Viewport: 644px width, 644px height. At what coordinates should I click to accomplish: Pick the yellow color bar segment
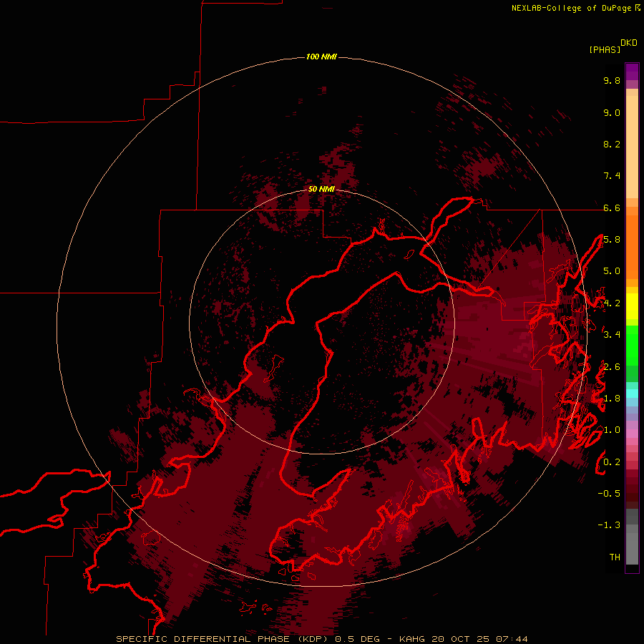pyautogui.click(x=632, y=306)
